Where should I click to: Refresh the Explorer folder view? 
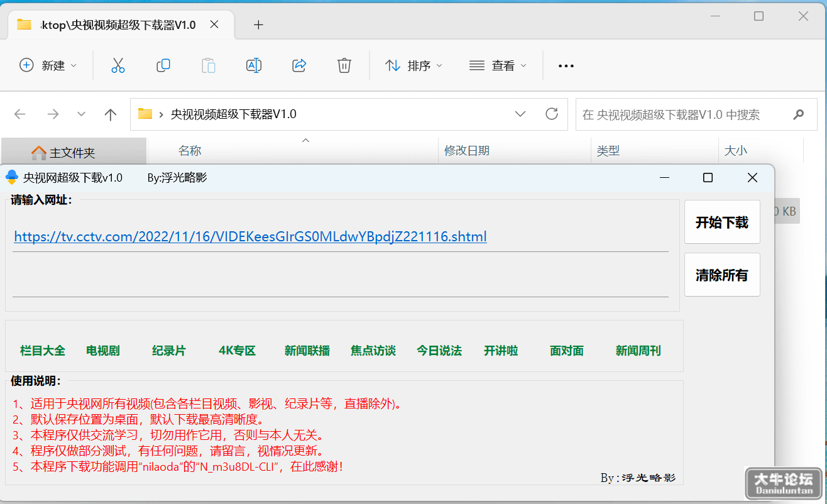click(552, 114)
